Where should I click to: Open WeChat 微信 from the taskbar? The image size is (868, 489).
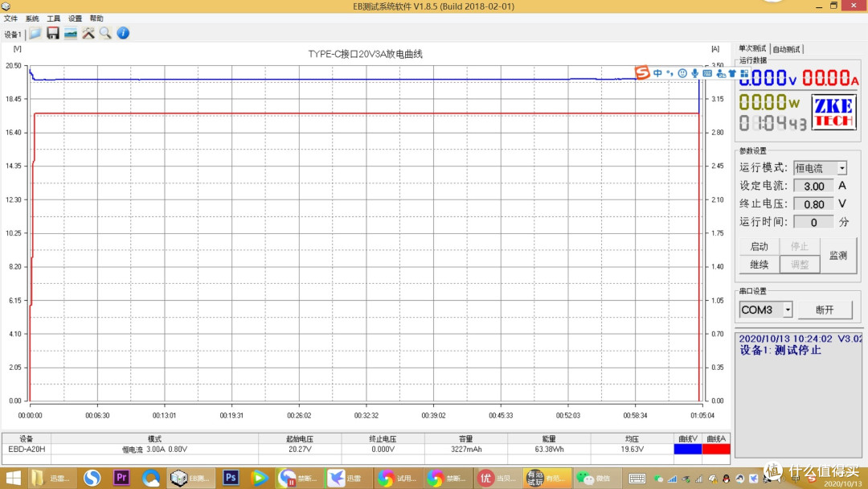point(596,478)
